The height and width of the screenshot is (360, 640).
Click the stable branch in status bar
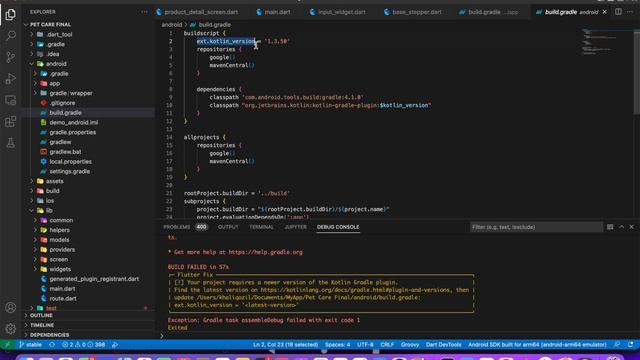coord(30,344)
